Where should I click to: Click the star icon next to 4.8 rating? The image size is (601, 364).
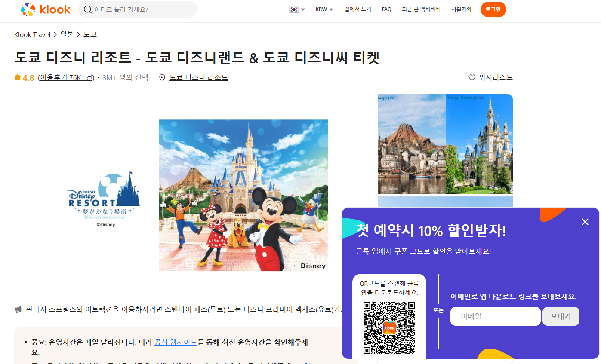click(x=17, y=77)
